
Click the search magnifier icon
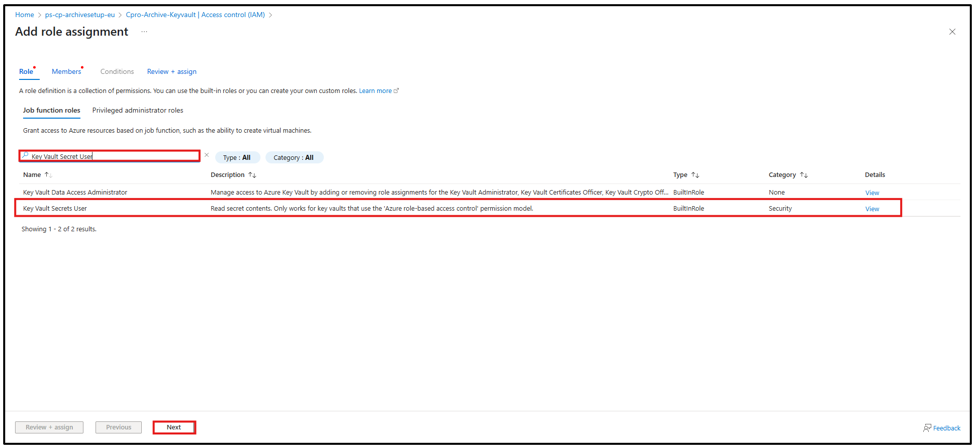click(26, 156)
